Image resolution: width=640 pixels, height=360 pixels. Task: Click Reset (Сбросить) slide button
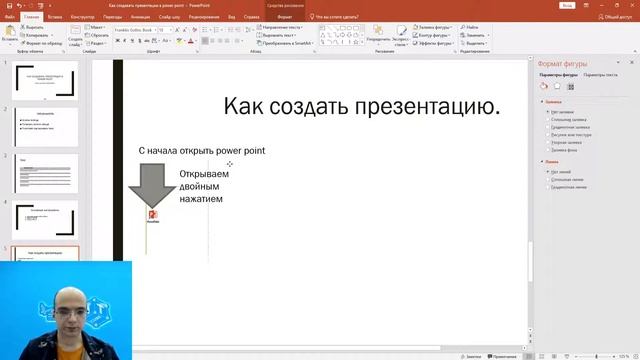pyautogui.click(x=96, y=35)
